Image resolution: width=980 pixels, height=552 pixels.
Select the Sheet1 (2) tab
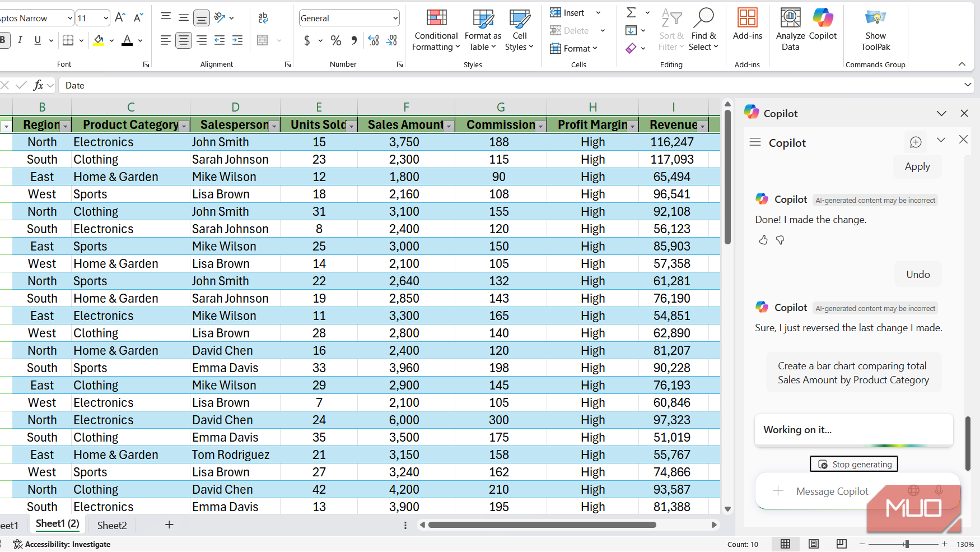[x=58, y=524]
